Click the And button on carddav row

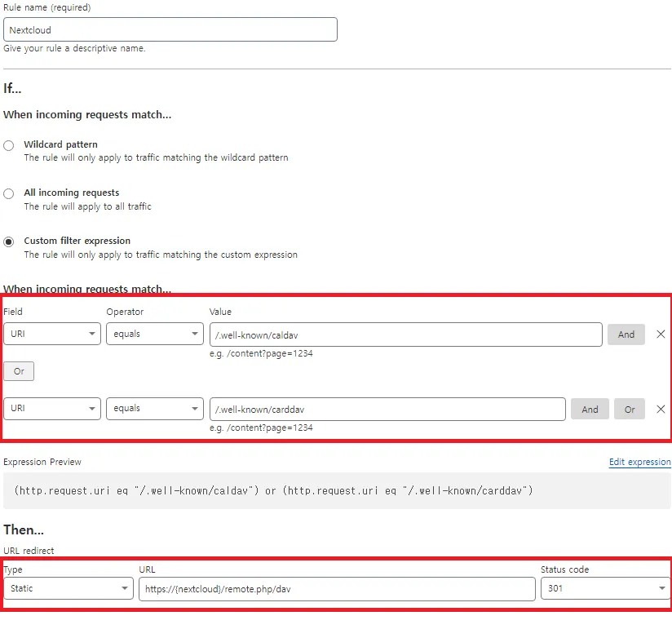(590, 409)
